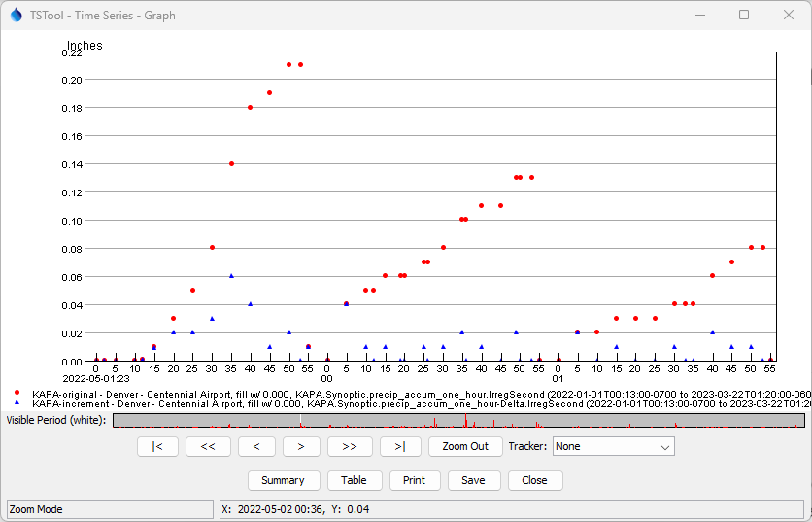Page back with << button
Image resolution: width=812 pixels, height=522 pixels.
[208, 446]
